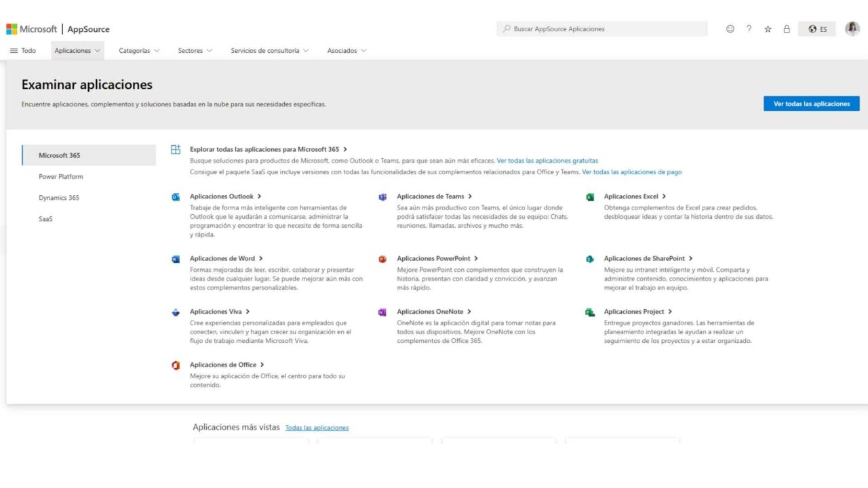Image resolution: width=868 pixels, height=488 pixels.
Task: Click the Examinar aplicaciones heading
Action: pyautogui.click(x=87, y=85)
